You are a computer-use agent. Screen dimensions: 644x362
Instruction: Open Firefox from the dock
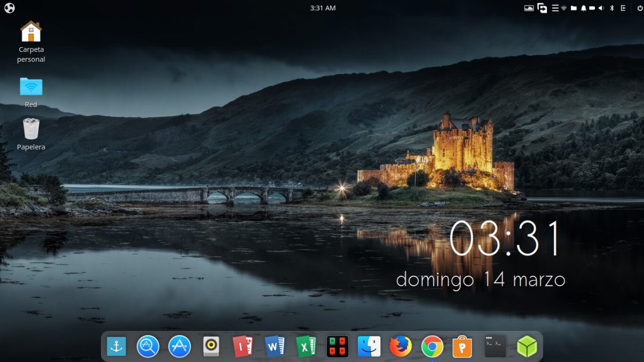point(400,347)
